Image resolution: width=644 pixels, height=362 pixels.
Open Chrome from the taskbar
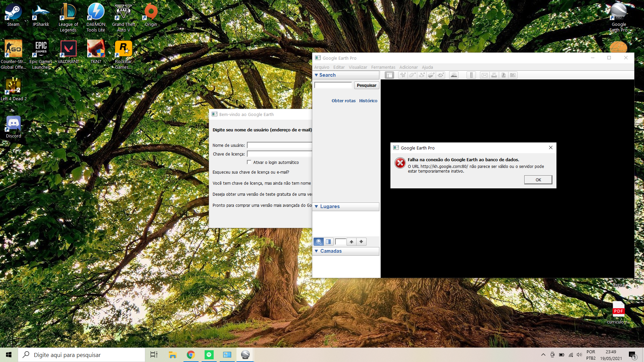click(x=191, y=355)
